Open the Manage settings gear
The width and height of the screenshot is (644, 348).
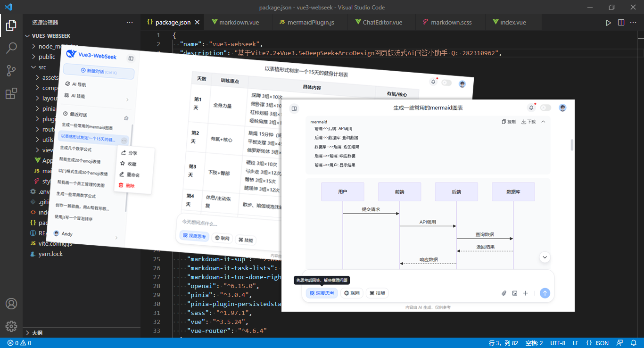pos(11,326)
